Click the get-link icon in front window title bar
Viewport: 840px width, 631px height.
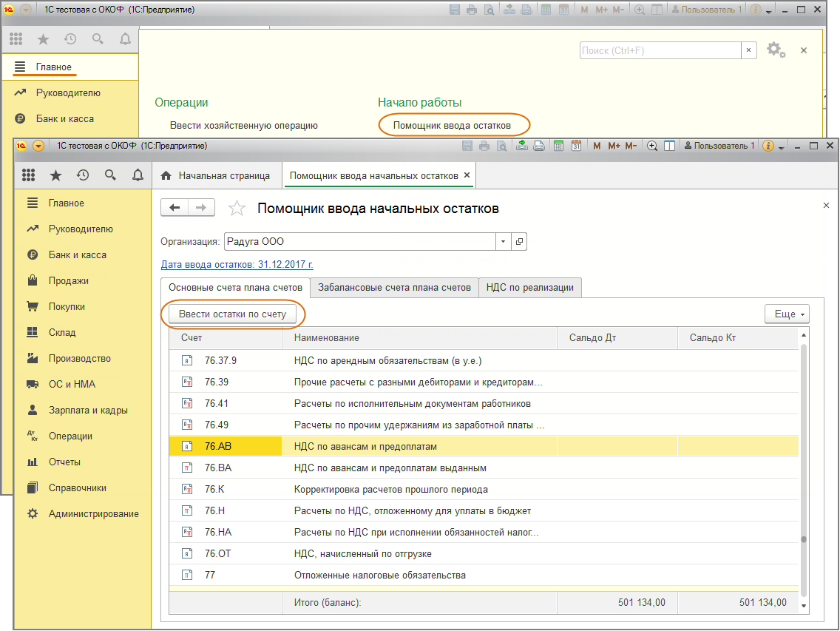pos(521,146)
